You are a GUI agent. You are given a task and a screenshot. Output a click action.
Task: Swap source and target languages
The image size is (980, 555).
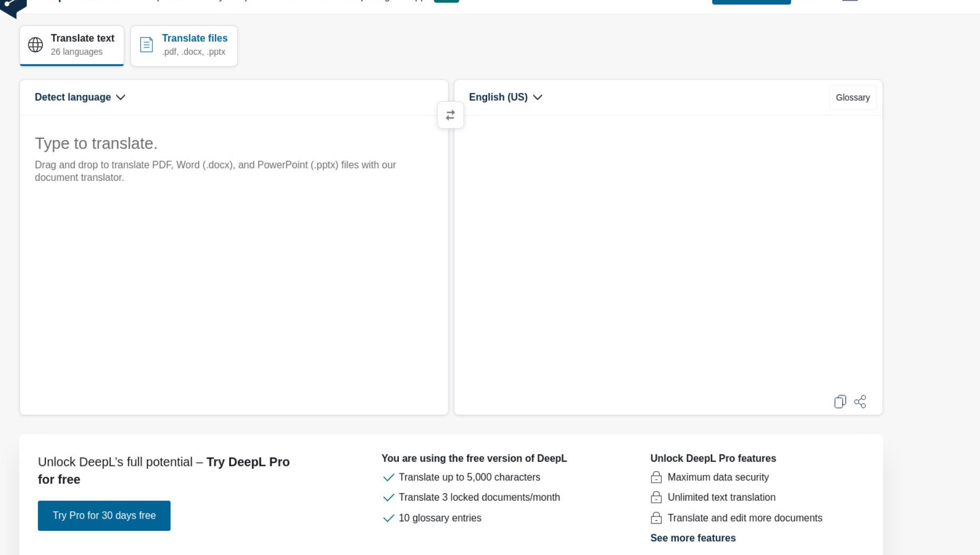450,115
